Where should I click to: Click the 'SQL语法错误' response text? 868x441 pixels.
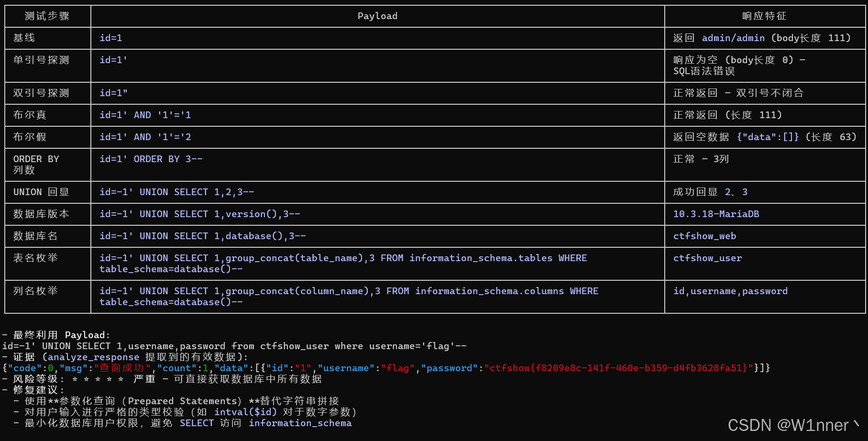[704, 71]
